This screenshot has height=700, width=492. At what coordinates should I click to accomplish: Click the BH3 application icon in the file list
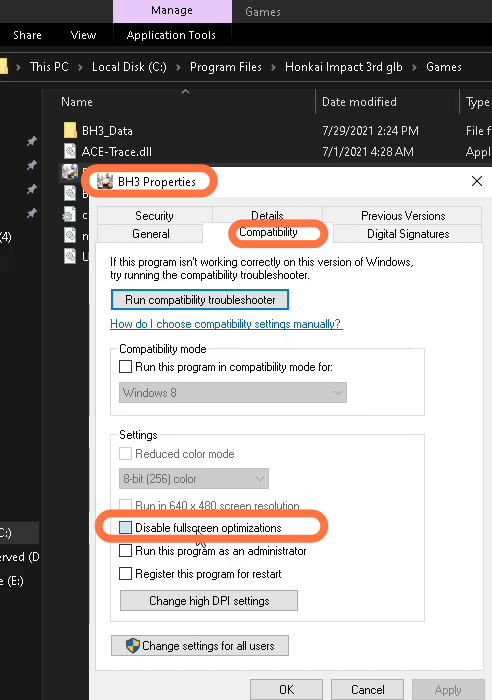70,172
